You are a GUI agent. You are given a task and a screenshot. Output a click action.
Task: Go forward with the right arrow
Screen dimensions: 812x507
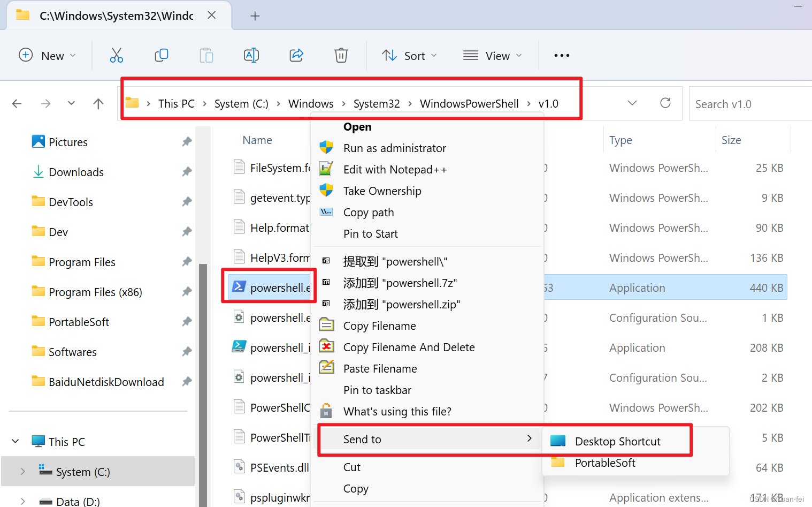46,103
